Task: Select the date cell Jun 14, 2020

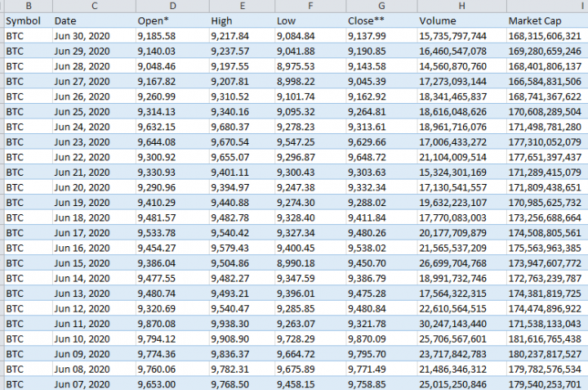Action: (x=94, y=278)
